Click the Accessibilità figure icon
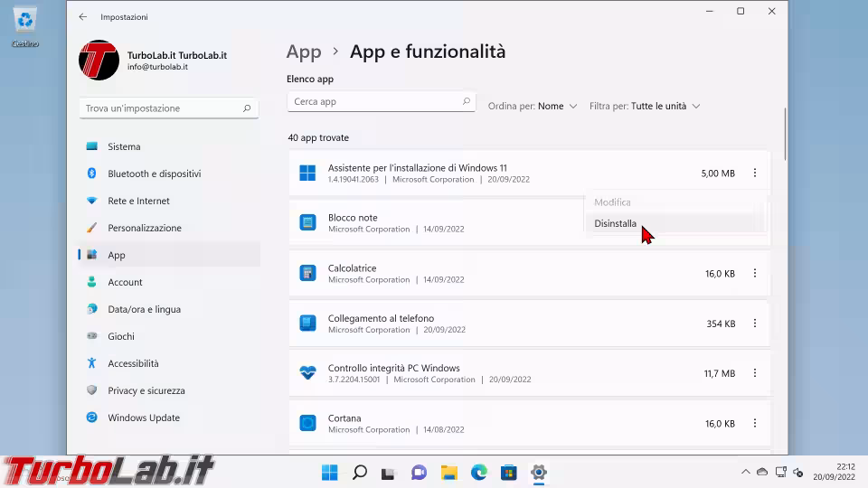Screen dimensions: 868x488 (x=92, y=363)
